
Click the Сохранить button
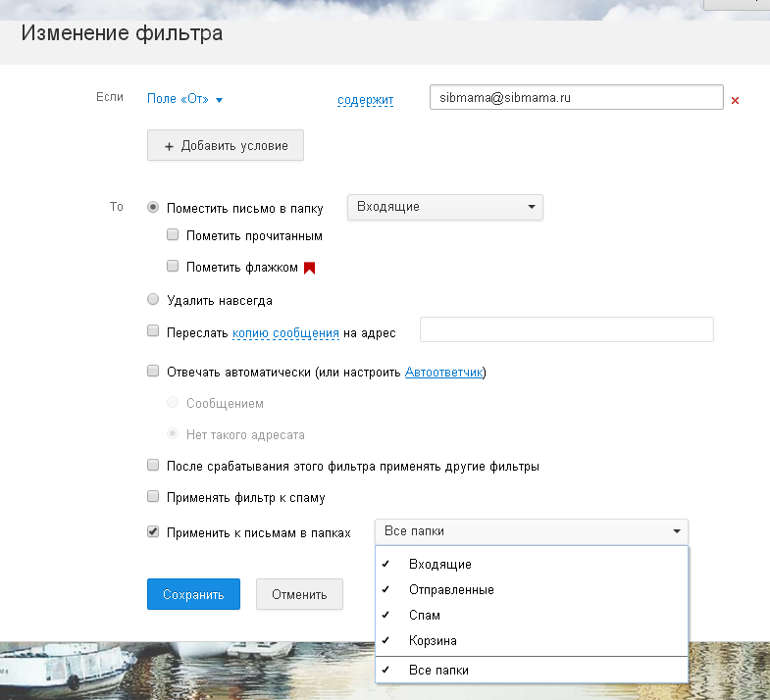coord(193,594)
